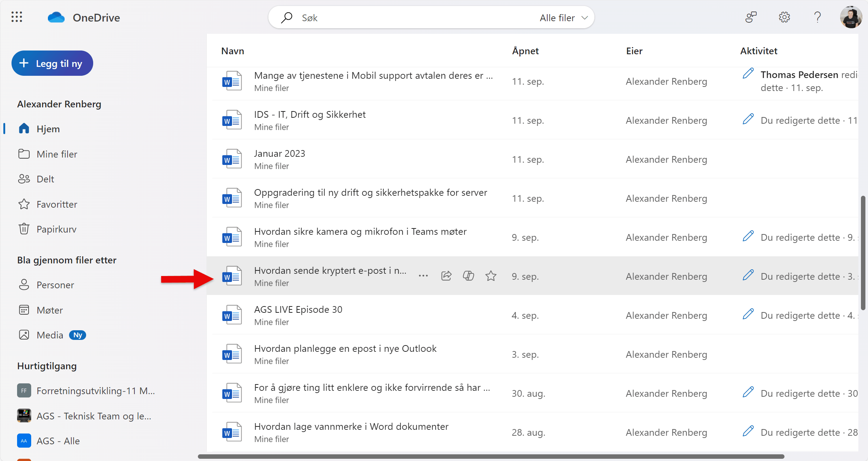Image resolution: width=868 pixels, height=461 pixels.
Task: Open more actions via the ellipsis menu
Action: [x=423, y=276]
